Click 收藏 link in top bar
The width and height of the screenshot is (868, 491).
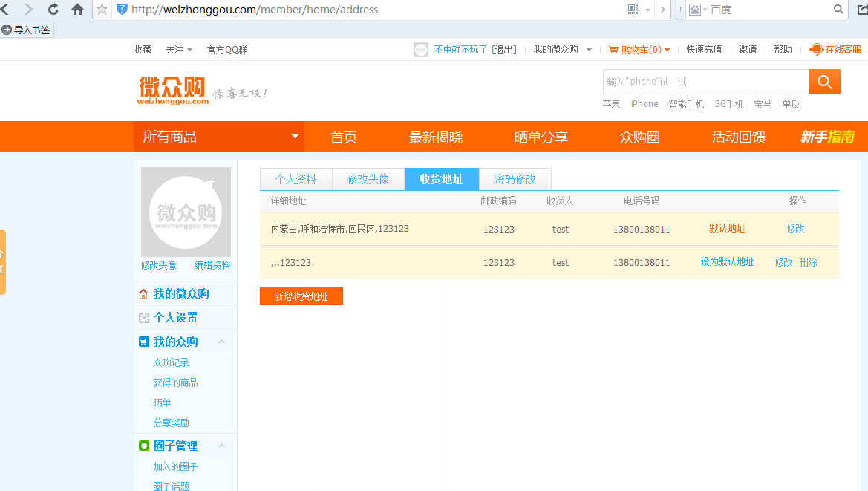click(143, 49)
